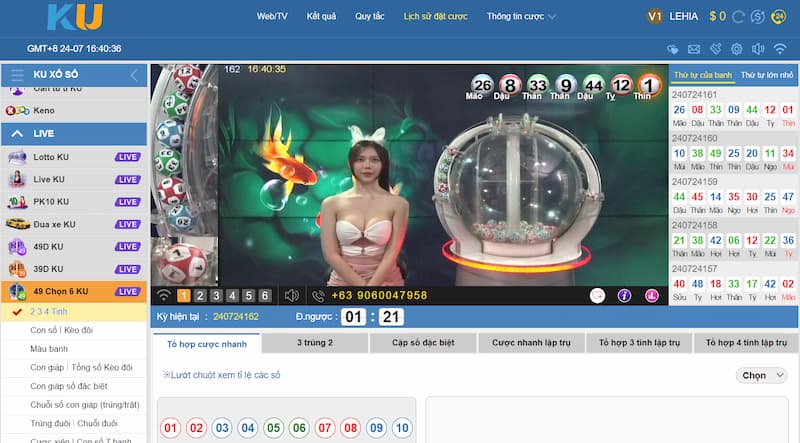Switch video to line 2
Viewport: 800px width, 443px height.
(x=200, y=296)
